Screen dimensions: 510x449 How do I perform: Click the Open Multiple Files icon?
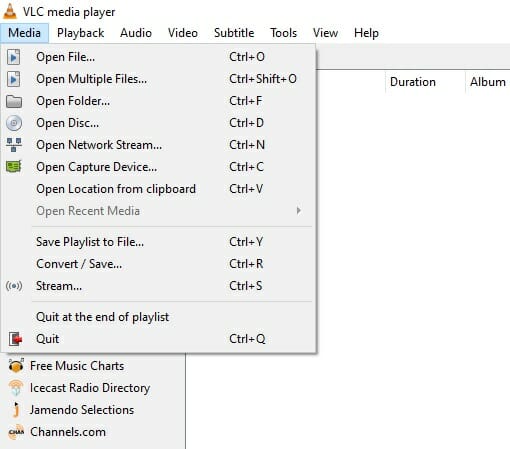(14, 79)
